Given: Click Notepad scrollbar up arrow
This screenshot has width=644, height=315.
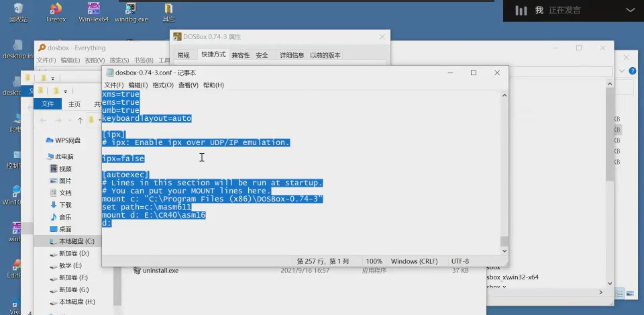Looking at the screenshot, I should pyautogui.click(x=504, y=95).
